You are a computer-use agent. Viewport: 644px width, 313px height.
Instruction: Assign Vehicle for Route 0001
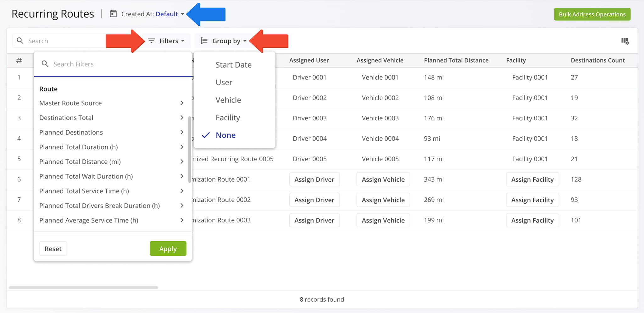coord(383,179)
